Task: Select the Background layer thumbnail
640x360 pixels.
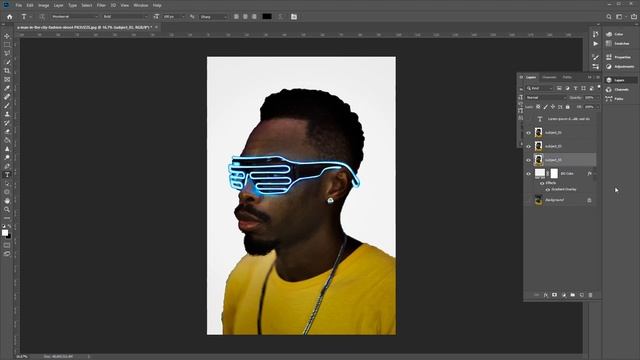Action: pyautogui.click(x=538, y=200)
